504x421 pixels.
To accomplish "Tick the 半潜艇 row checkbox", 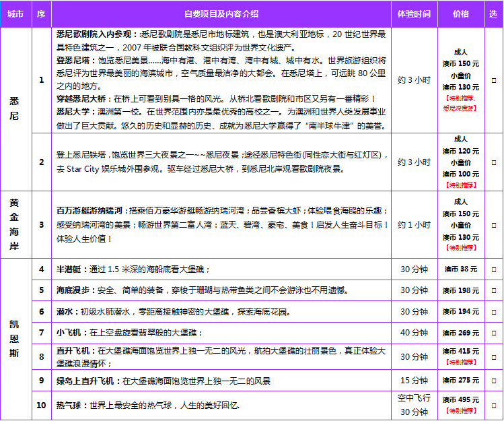I will click(x=494, y=269).
